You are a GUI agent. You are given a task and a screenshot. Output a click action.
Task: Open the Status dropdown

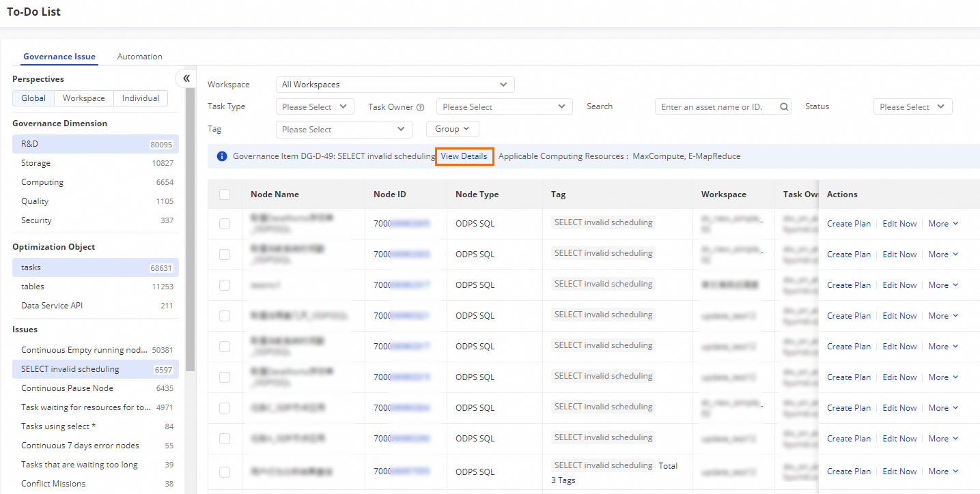(x=912, y=107)
